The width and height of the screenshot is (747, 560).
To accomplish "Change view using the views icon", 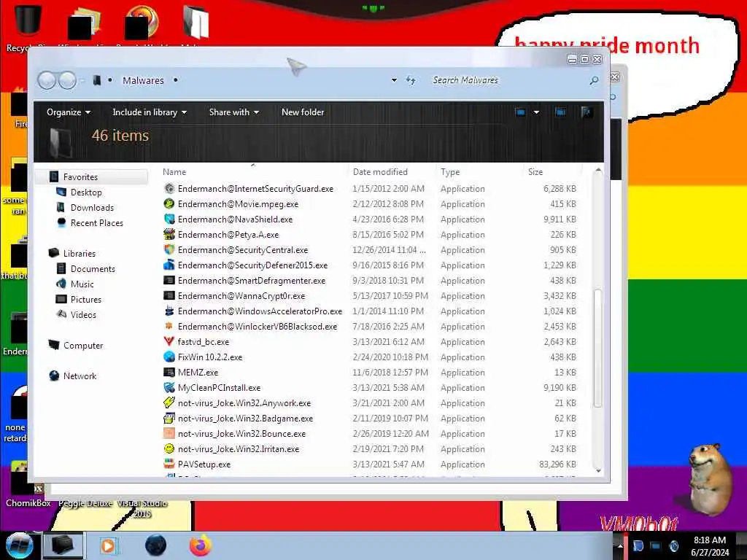I will (519, 112).
